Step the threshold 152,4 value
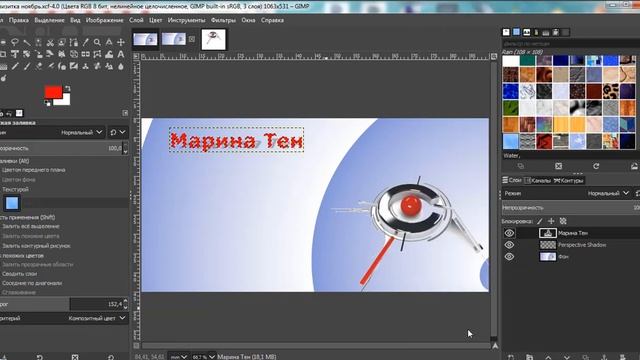The height and width of the screenshot is (360, 640). (125, 304)
